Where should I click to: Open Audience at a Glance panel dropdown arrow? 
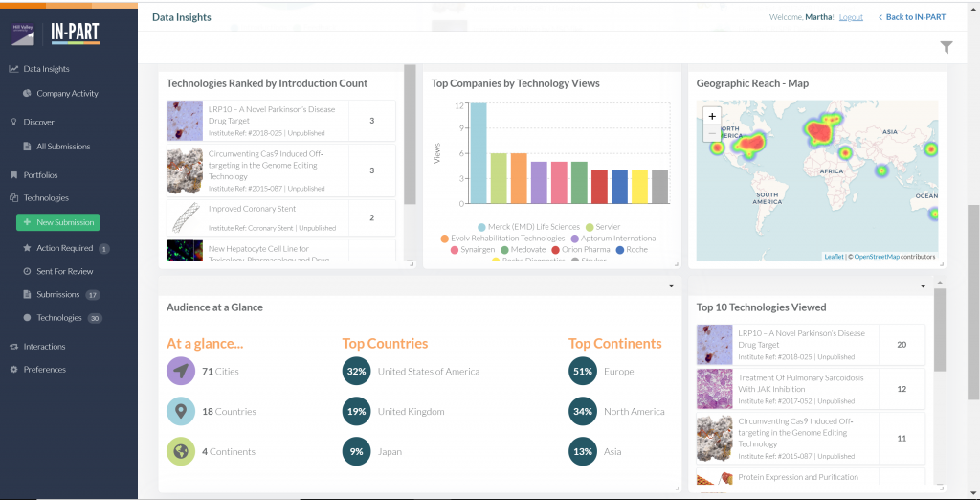(671, 286)
